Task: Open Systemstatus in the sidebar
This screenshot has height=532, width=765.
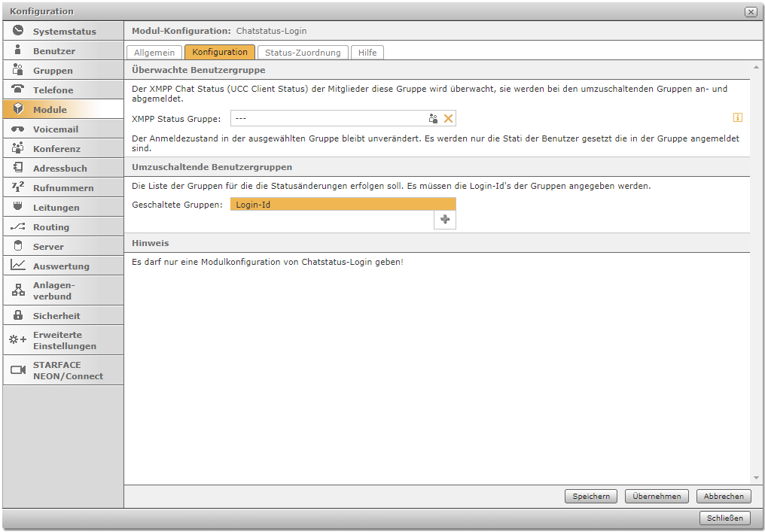Action: click(x=64, y=32)
